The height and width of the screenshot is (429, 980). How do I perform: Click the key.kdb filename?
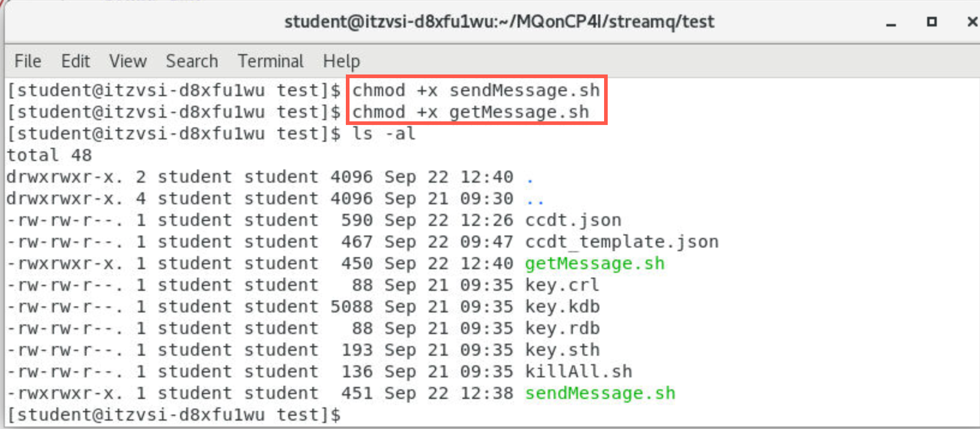point(562,307)
